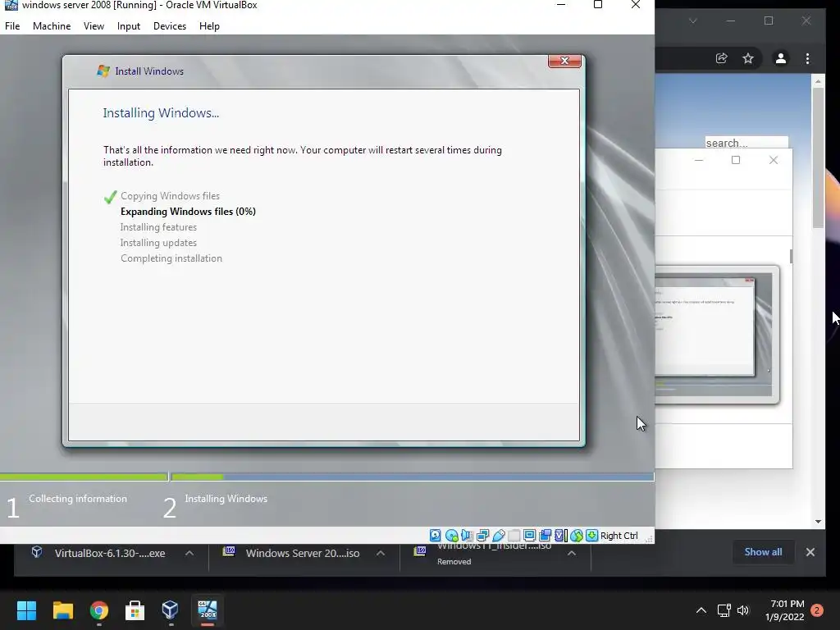Click the mouse integration status icon
This screenshot has width=840, height=630.
577,535
